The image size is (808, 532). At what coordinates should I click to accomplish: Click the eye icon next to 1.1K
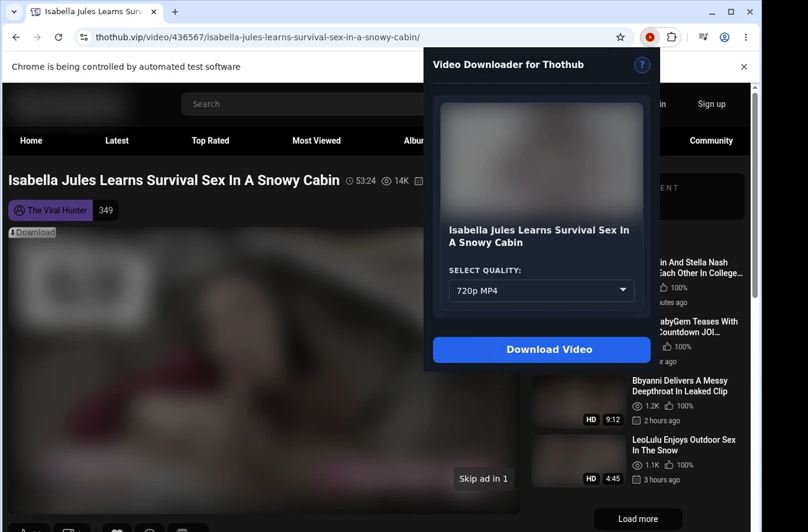pos(637,465)
